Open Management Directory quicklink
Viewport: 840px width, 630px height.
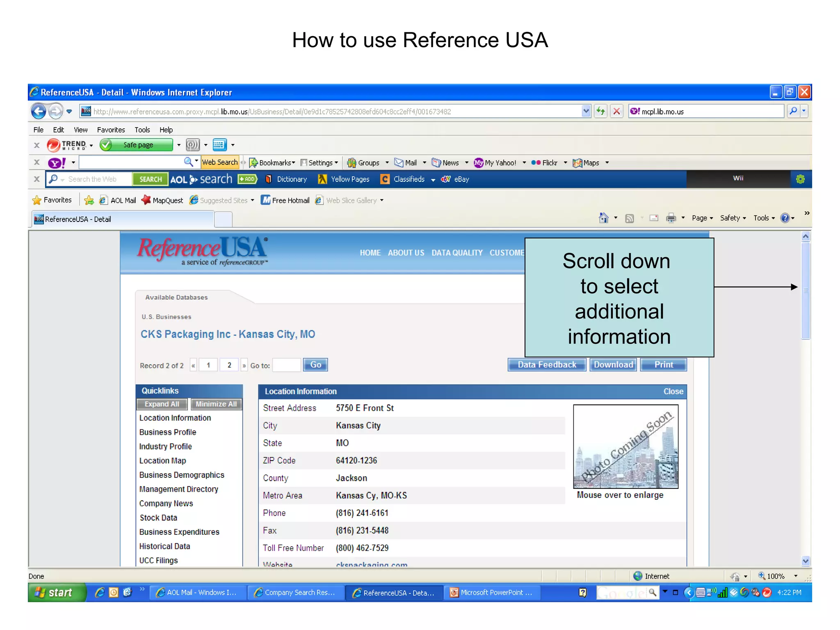point(179,489)
